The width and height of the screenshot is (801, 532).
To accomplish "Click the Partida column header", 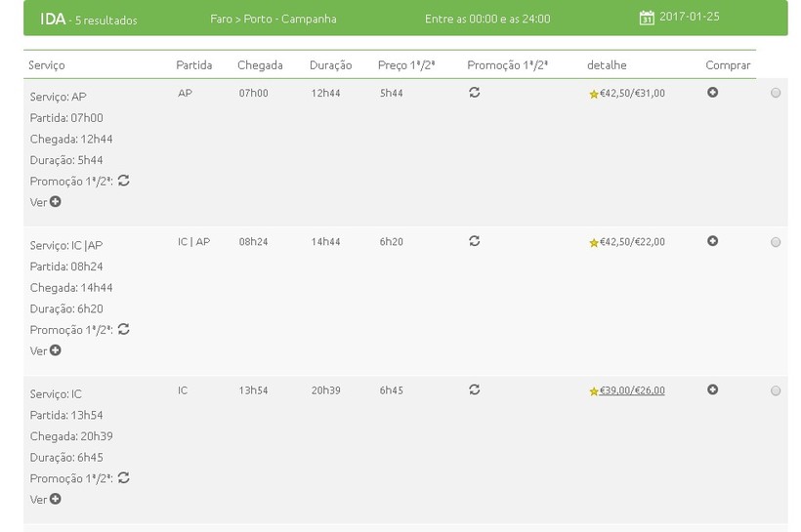I will tap(193, 65).
